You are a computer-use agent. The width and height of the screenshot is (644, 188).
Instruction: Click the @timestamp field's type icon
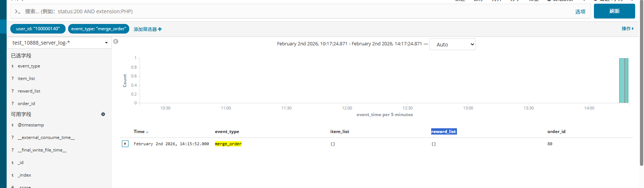pos(13,125)
